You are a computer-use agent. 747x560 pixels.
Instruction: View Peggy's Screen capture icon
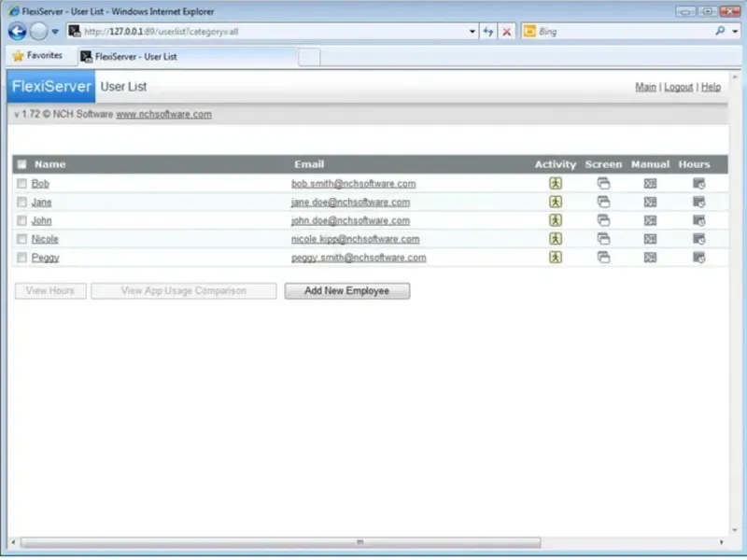(603, 258)
